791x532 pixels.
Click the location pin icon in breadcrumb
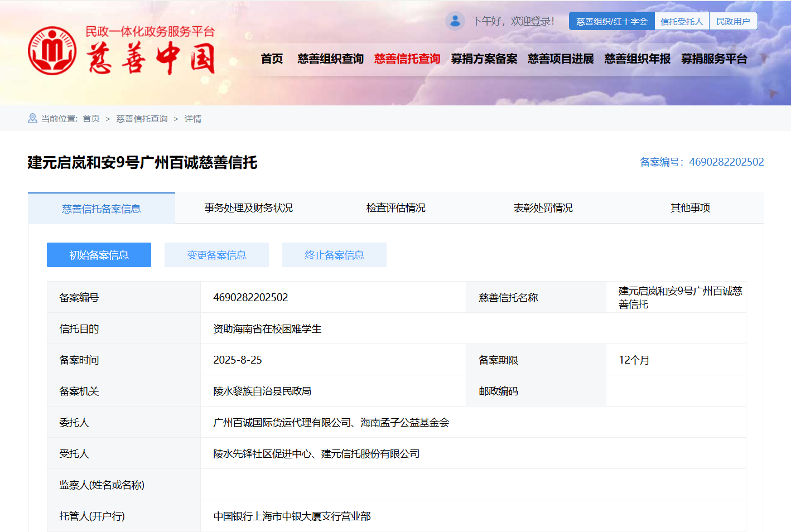pos(32,119)
